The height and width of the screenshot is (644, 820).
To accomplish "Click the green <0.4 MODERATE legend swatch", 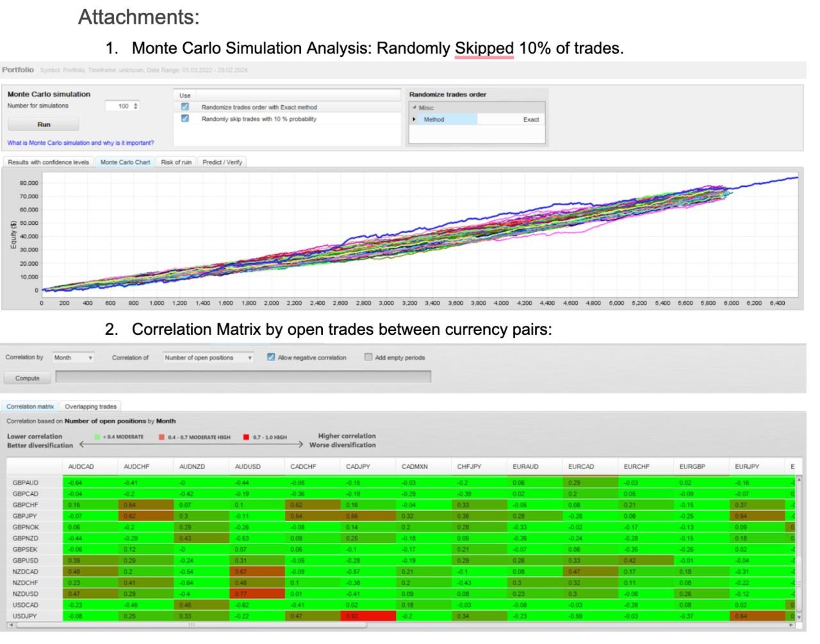I will (x=97, y=437).
